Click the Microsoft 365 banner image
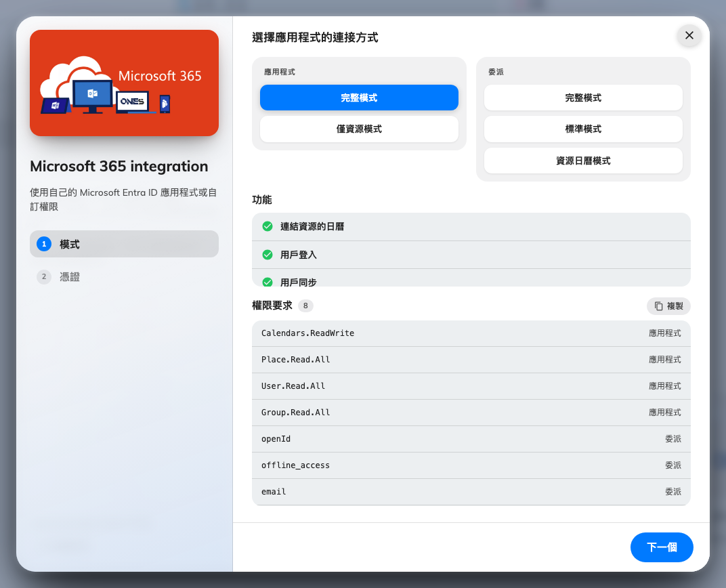The height and width of the screenshot is (588, 726). [x=124, y=83]
